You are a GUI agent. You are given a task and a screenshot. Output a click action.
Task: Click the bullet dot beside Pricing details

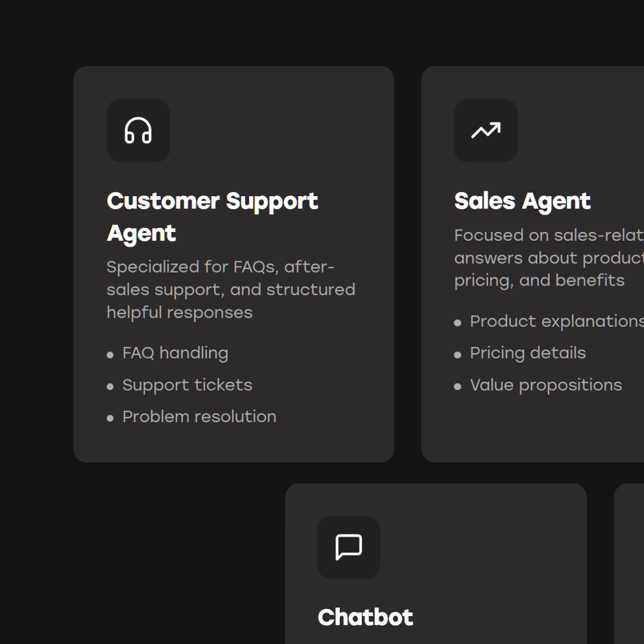point(457,355)
